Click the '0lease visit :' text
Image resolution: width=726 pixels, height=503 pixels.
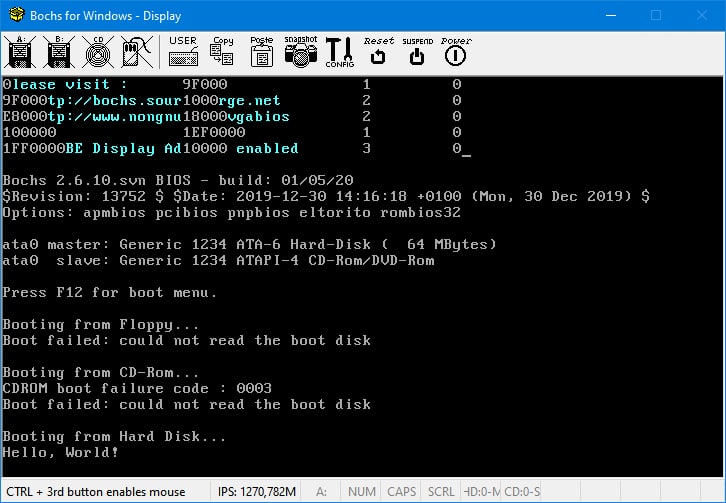65,84
